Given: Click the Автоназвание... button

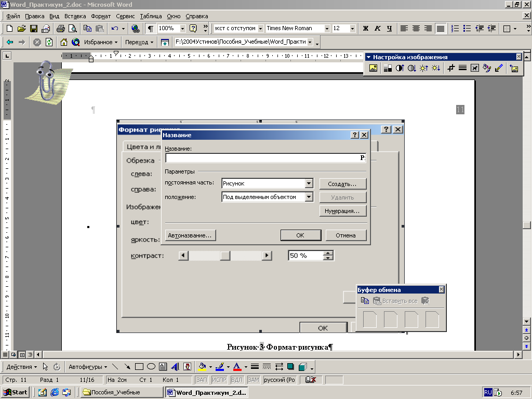Looking at the screenshot, I should pyautogui.click(x=190, y=235).
